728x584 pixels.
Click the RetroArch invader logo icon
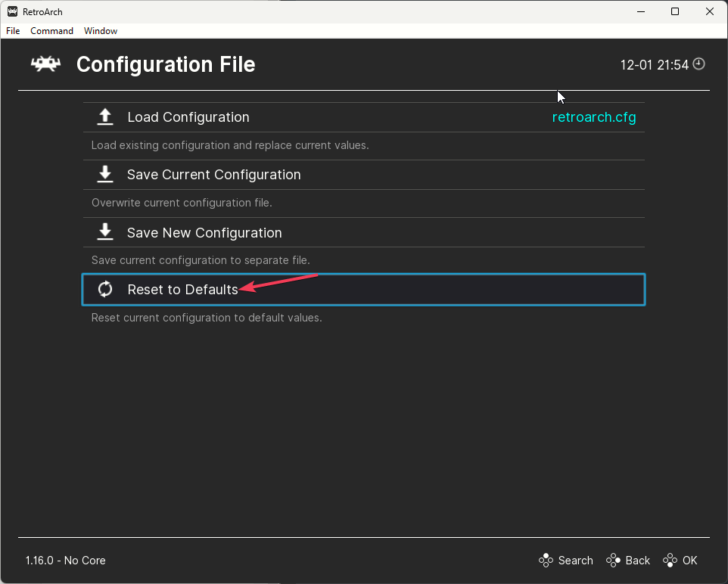click(x=45, y=64)
